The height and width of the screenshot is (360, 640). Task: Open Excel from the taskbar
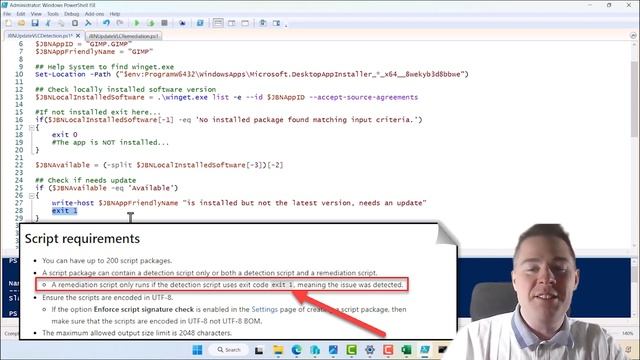pyautogui.click(x=406, y=350)
